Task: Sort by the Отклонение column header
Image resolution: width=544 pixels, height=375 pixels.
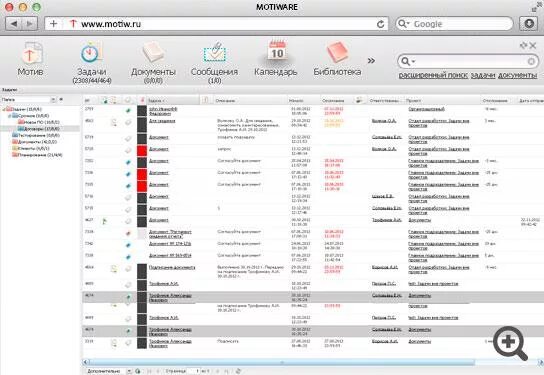Action: (498, 100)
